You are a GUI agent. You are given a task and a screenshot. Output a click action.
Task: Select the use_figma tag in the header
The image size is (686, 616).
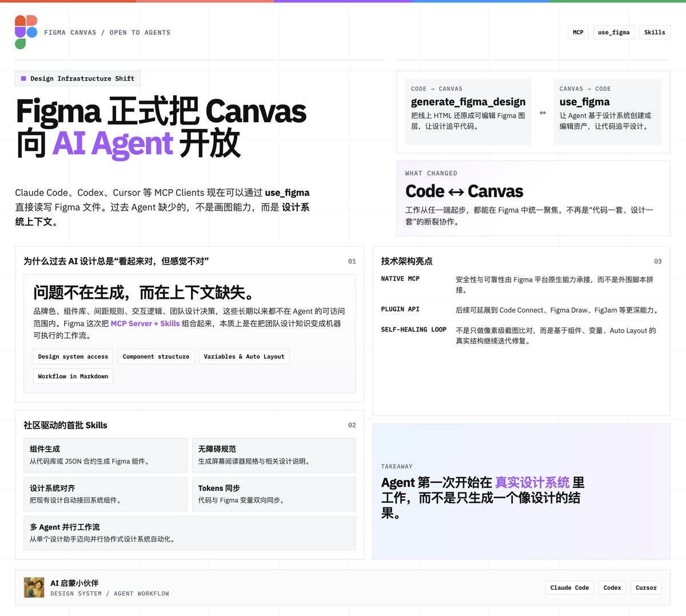613,32
